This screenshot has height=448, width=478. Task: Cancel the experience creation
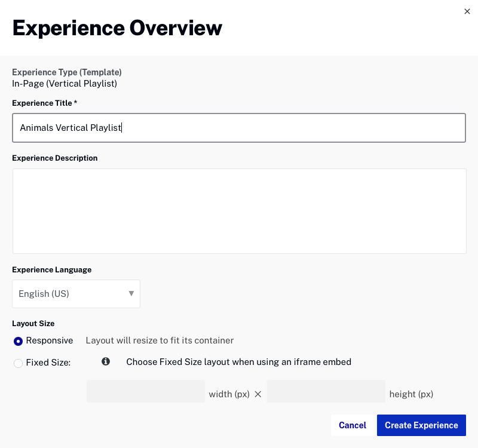[353, 425]
